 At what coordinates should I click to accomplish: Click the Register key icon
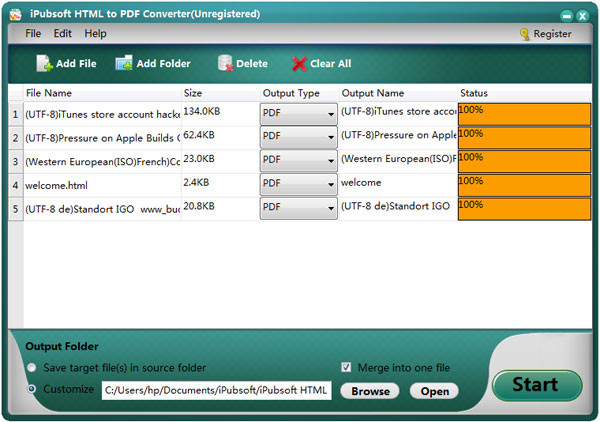(525, 34)
